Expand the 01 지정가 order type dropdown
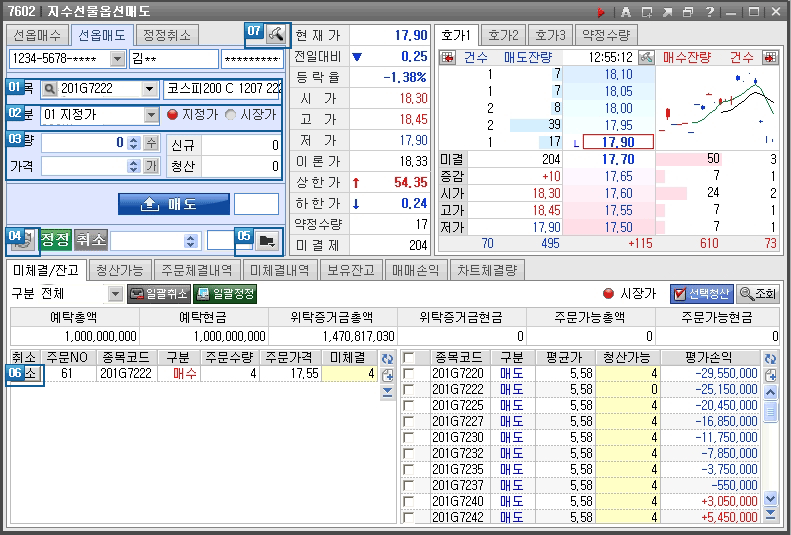Screen dimensions: 791x535 [x=152, y=115]
